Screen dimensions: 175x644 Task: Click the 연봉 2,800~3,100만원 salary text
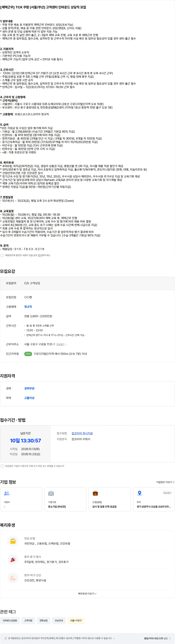(38, 316)
